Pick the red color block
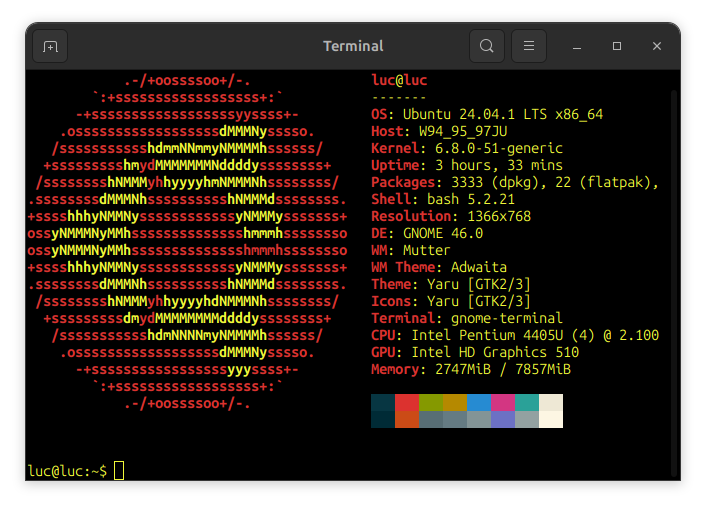The image size is (706, 509). coord(407,402)
